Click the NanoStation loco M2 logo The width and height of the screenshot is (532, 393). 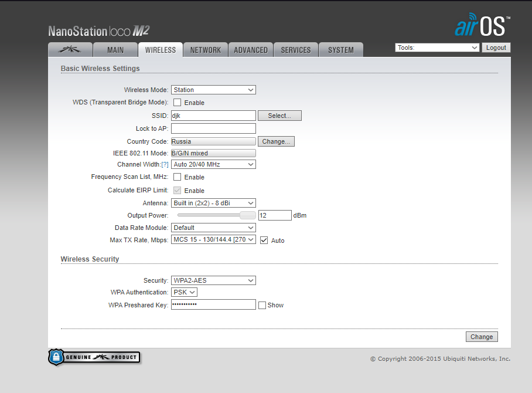(99, 31)
